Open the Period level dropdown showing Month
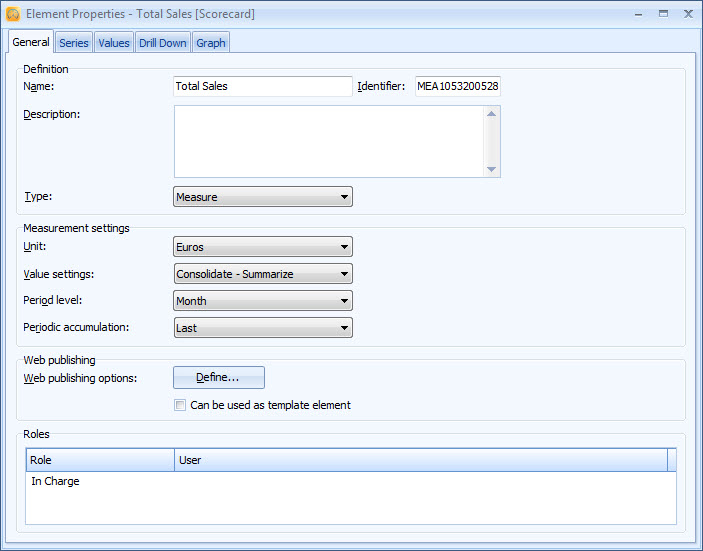The width and height of the screenshot is (703, 551). point(263,300)
